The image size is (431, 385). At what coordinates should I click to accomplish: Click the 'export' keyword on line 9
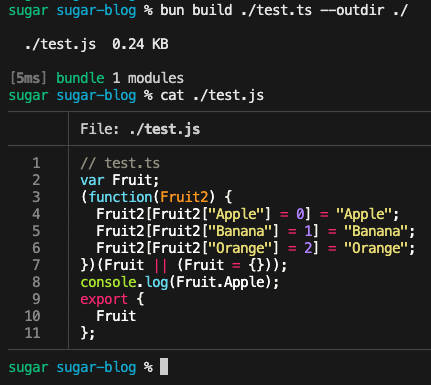(x=104, y=299)
